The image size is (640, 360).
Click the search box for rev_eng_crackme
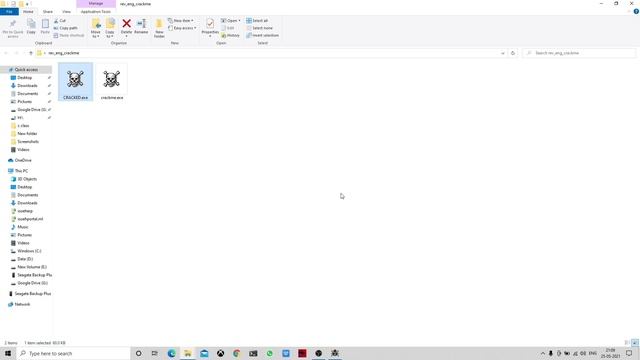pos(579,53)
